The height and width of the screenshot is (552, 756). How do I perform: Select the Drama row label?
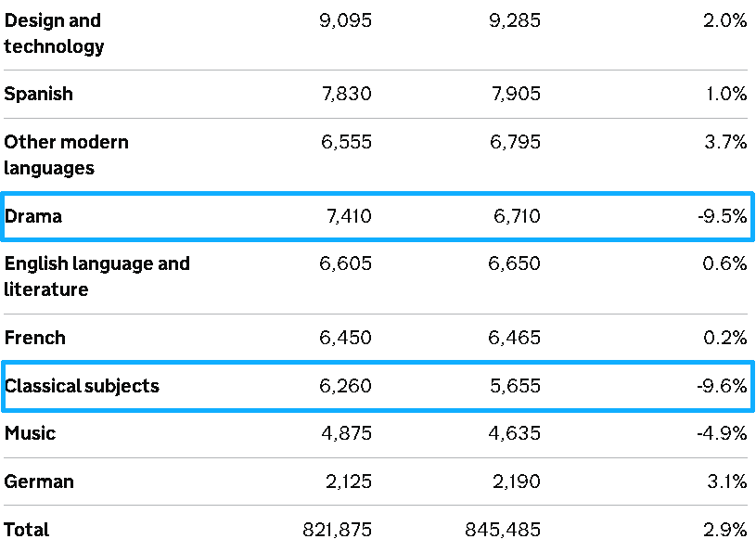coord(33,216)
